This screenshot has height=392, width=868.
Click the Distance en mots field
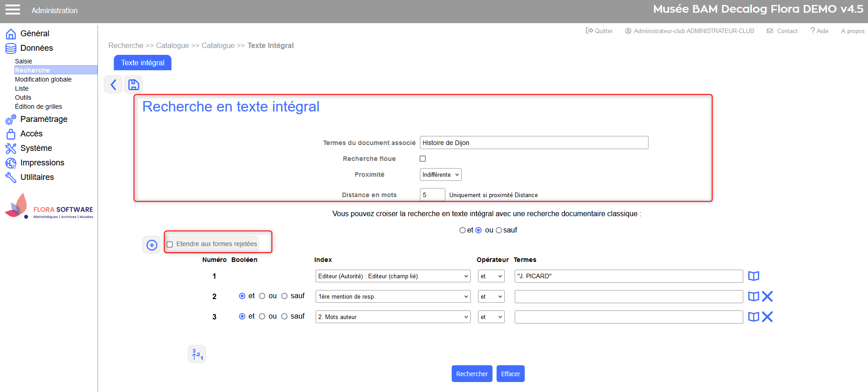(x=432, y=195)
